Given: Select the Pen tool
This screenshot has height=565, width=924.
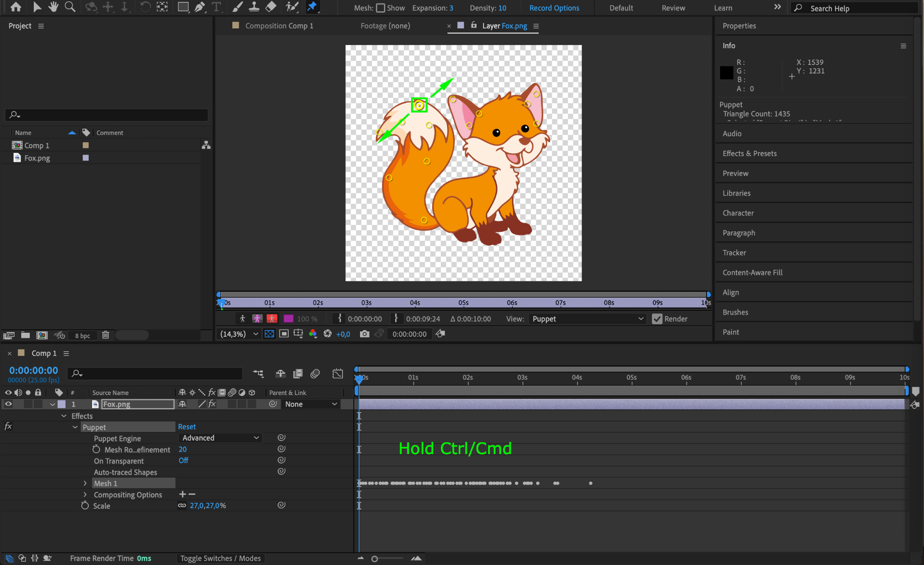Looking at the screenshot, I should (199, 7).
